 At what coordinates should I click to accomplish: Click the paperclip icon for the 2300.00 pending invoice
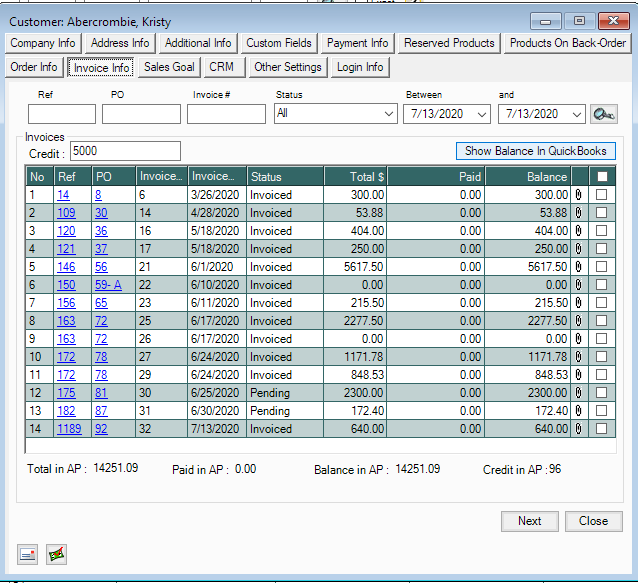[x=580, y=393]
